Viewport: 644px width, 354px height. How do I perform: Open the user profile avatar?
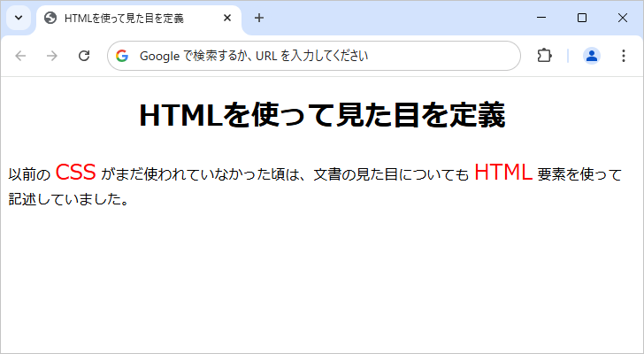[591, 56]
